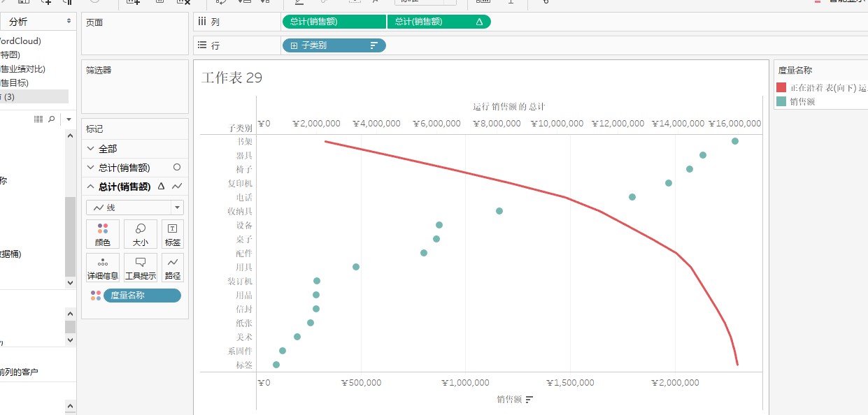Select the 子类别 pill on rows shelf
The width and height of the screenshot is (868, 415).
click(x=334, y=45)
